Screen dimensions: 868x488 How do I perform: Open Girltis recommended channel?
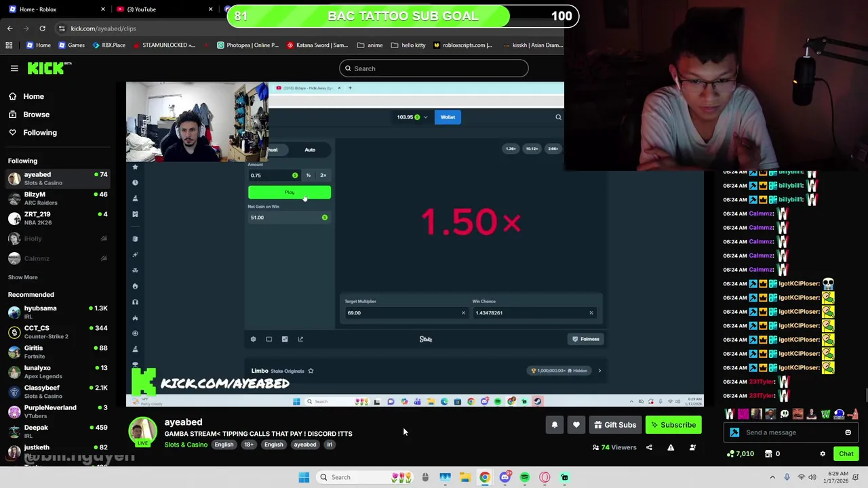(x=58, y=352)
